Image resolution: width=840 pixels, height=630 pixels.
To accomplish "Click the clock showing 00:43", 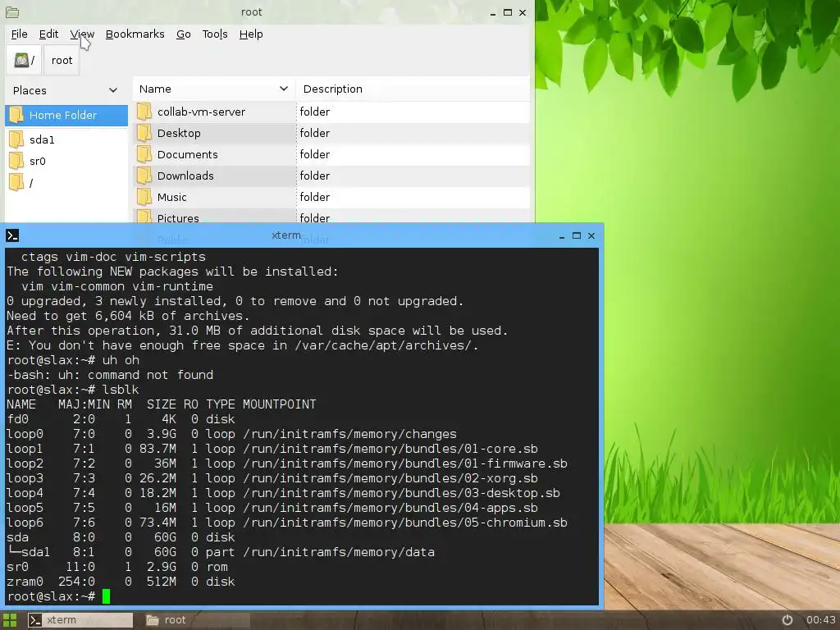I will (x=820, y=620).
